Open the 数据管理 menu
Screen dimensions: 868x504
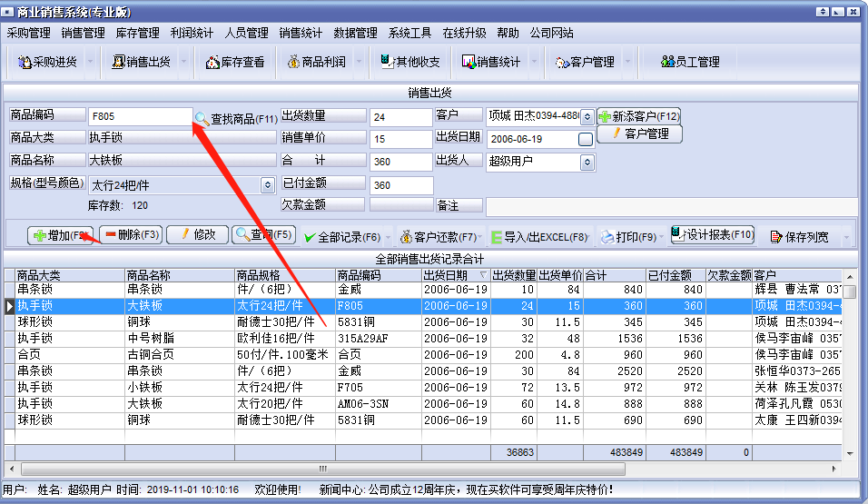355,33
